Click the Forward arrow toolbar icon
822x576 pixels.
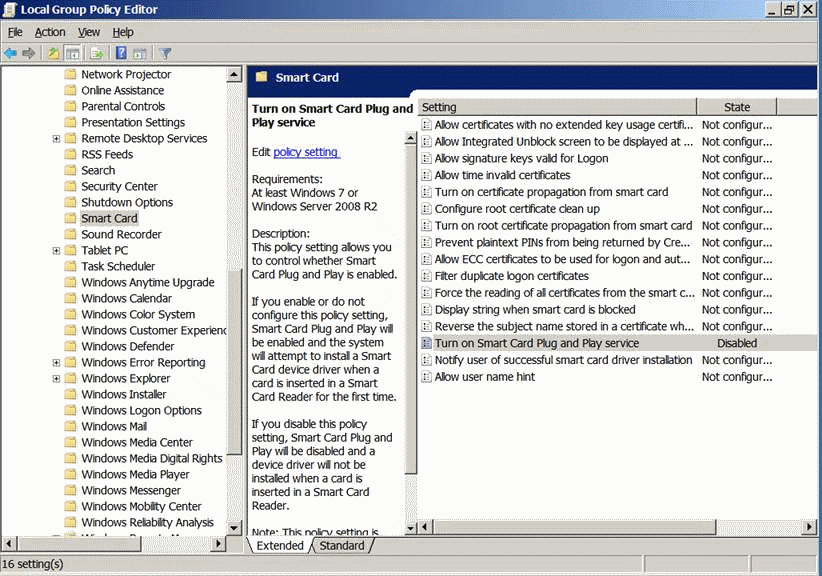pyautogui.click(x=29, y=53)
